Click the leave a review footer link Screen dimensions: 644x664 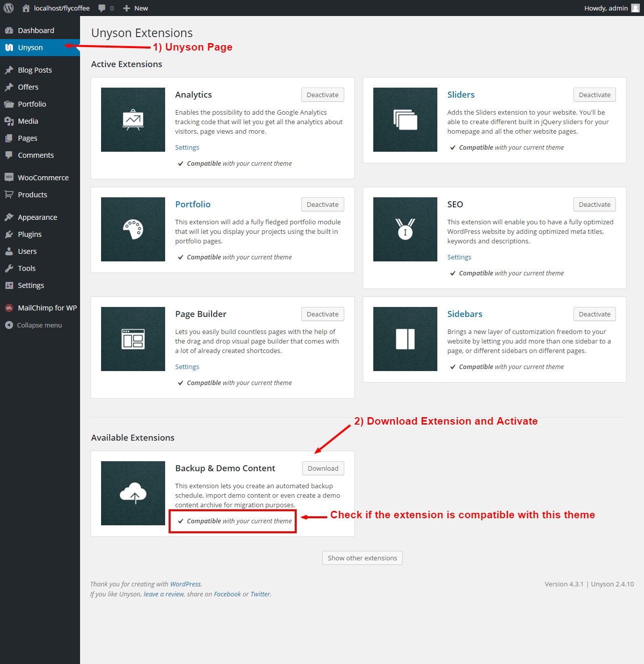pos(164,594)
